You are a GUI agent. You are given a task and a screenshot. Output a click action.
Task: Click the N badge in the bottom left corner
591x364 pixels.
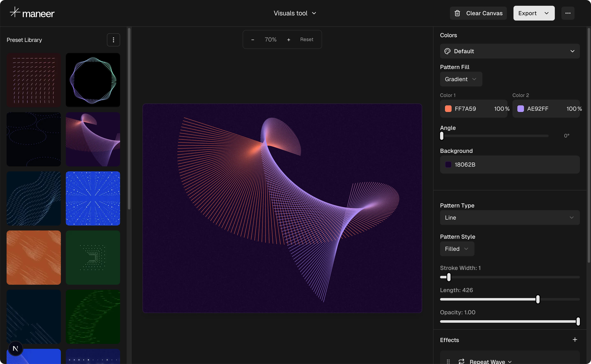[15, 348]
